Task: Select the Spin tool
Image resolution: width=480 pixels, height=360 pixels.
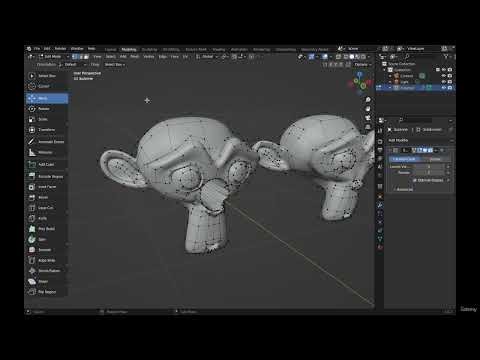Action: point(47,239)
